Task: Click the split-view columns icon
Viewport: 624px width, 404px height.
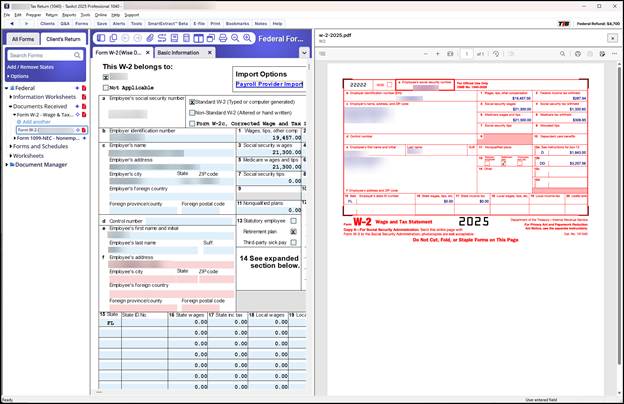Action: pyautogui.click(x=199, y=38)
